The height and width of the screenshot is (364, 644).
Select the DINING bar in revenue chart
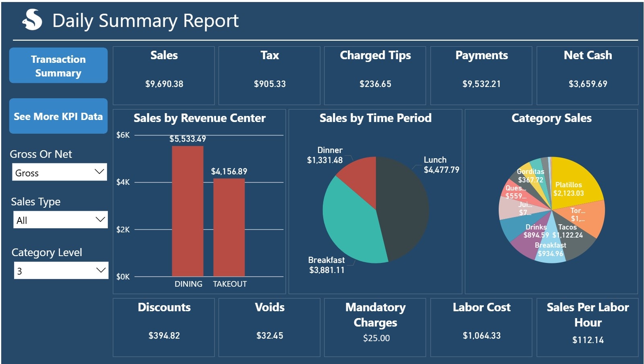188,211
